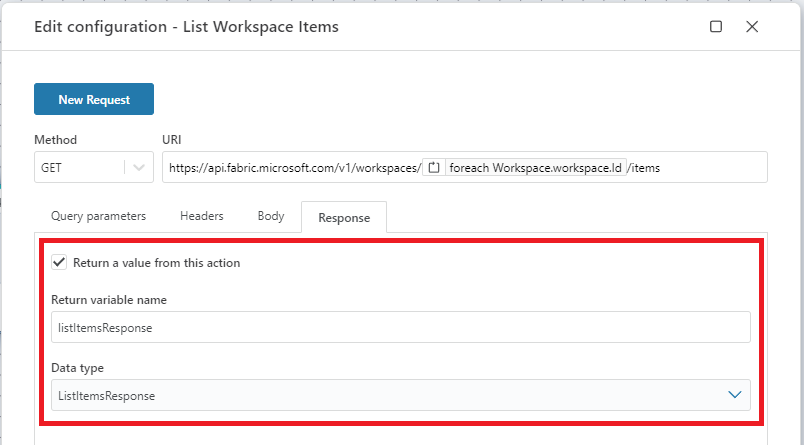This screenshot has height=445, width=804.
Task: Click the chevron arrow beside GET
Action: pos(138,168)
